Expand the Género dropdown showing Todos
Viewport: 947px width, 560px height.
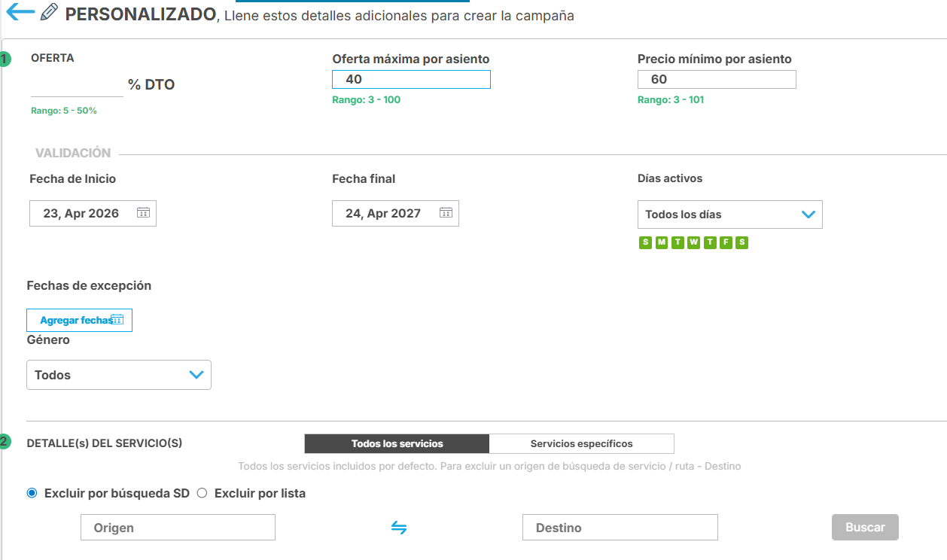118,374
